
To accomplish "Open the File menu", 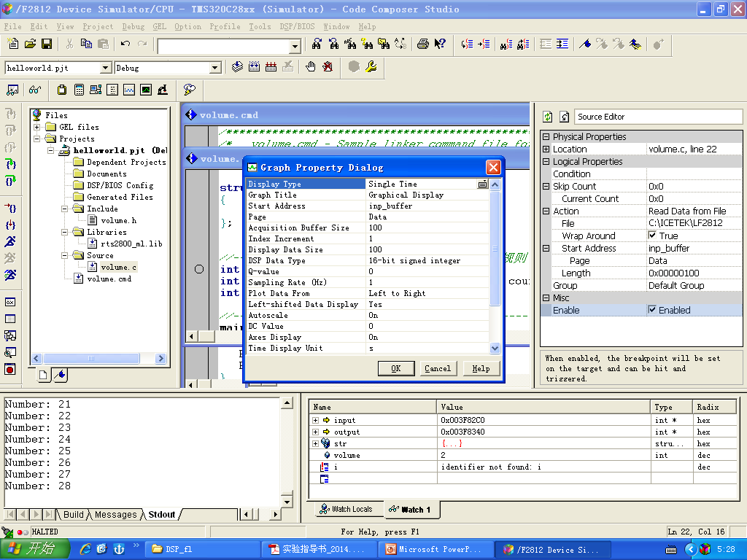I will coord(13,27).
